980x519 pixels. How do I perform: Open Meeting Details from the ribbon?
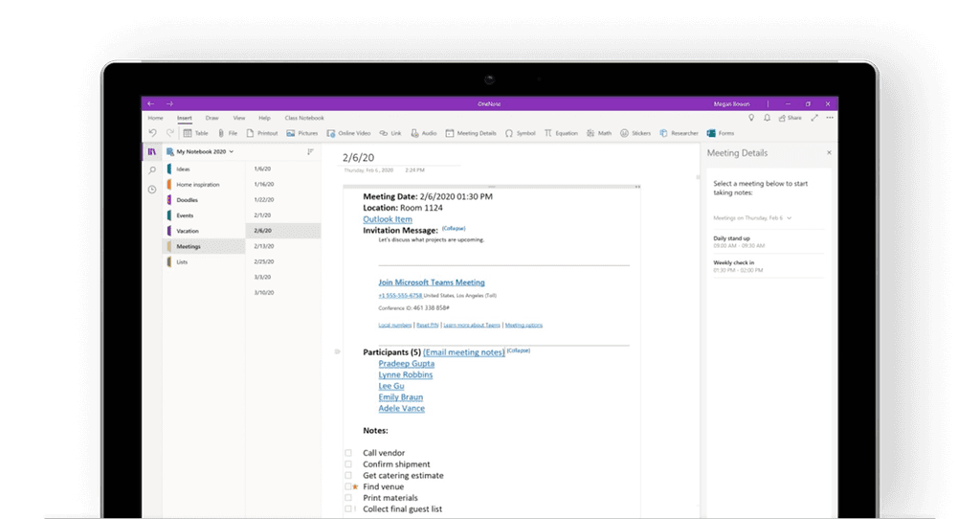tap(471, 133)
